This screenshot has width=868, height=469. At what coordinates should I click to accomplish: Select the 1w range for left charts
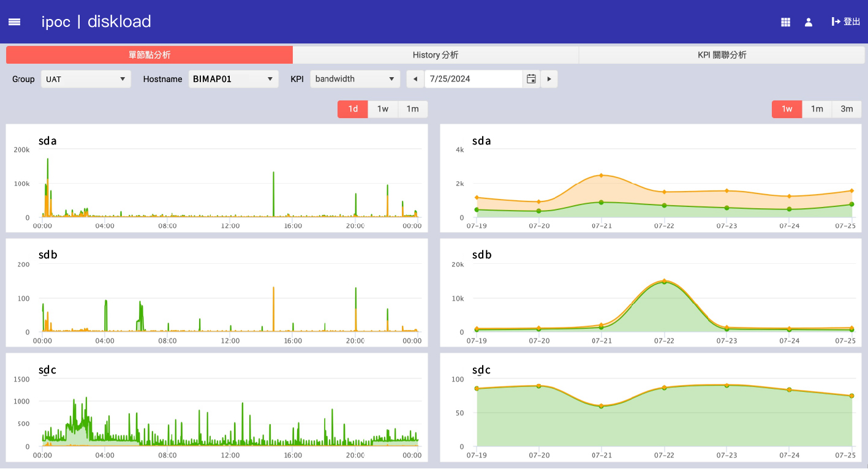[383, 109]
